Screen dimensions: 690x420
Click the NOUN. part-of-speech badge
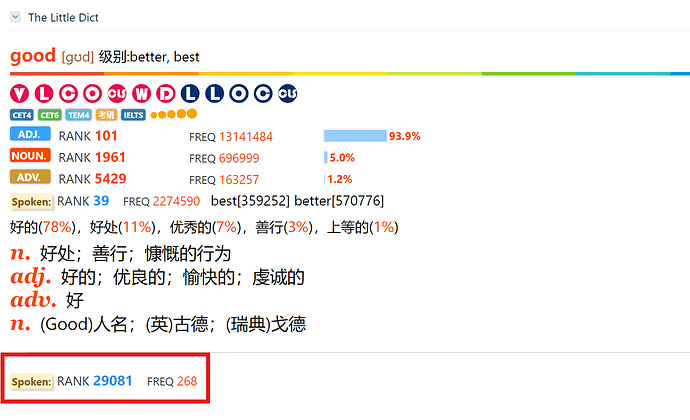(30, 155)
